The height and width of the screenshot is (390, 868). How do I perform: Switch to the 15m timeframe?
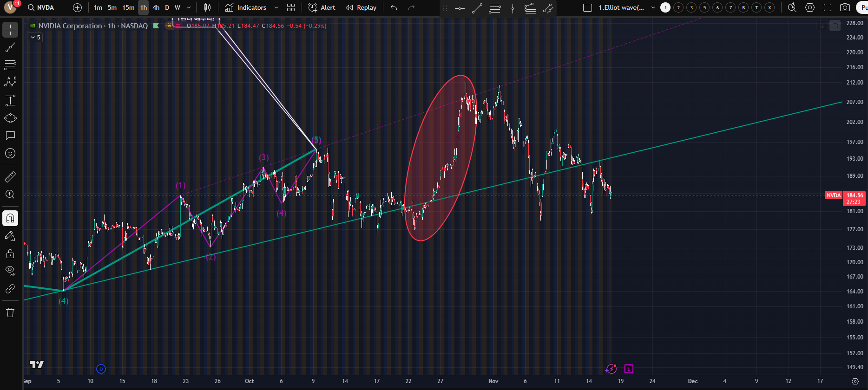tap(128, 7)
